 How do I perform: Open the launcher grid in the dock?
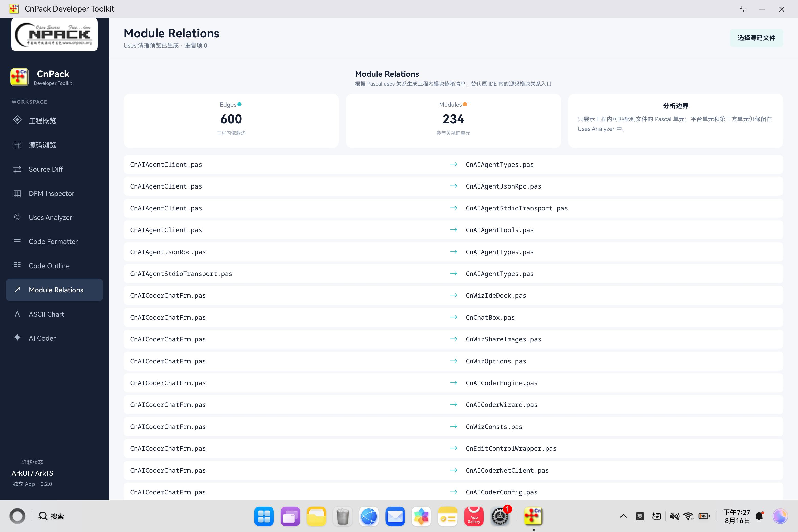pyautogui.click(x=264, y=516)
